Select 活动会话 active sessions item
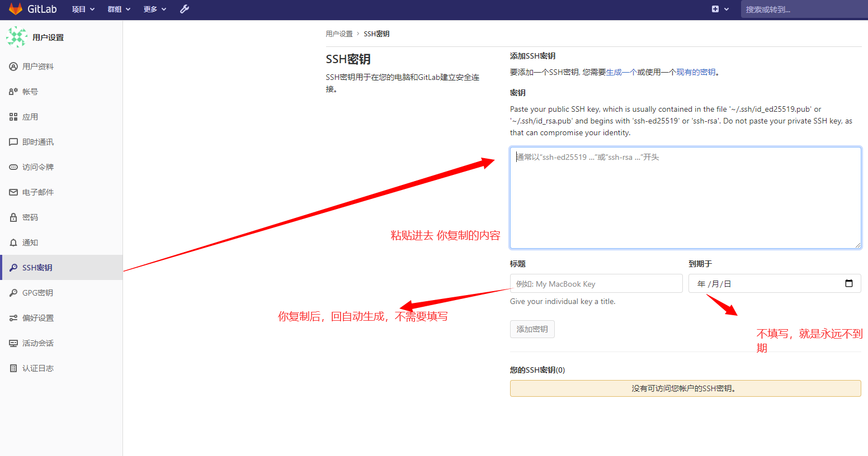868x456 pixels. point(37,343)
